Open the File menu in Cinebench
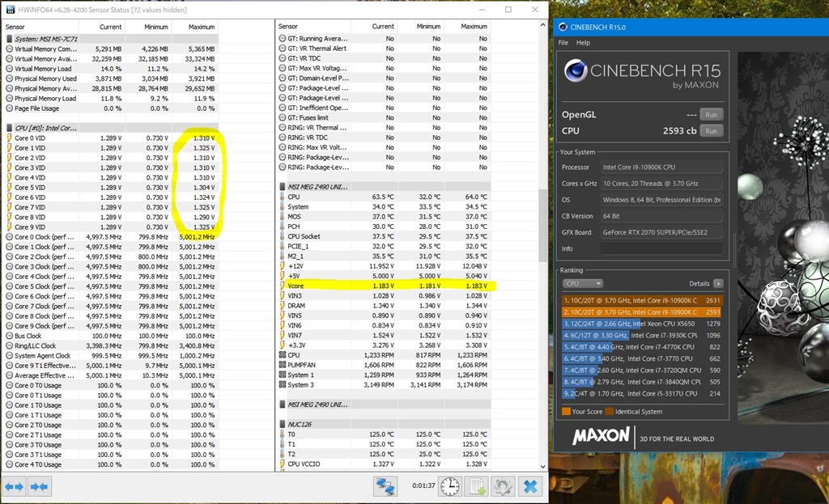This screenshot has height=504, width=829. click(x=563, y=43)
